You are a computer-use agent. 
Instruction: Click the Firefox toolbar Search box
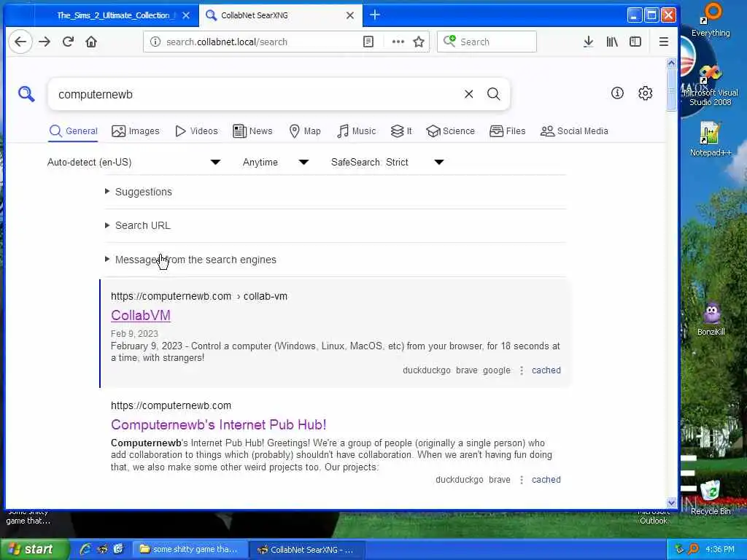487,42
